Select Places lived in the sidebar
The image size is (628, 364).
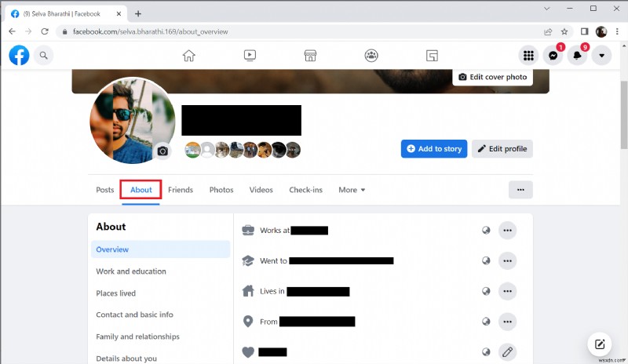pos(115,293)
